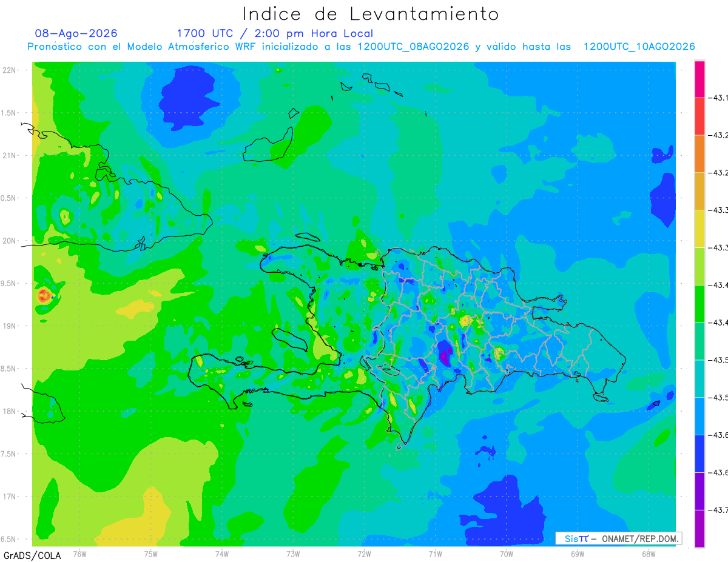Click the 18N latitude label

(x=10, y=411)
